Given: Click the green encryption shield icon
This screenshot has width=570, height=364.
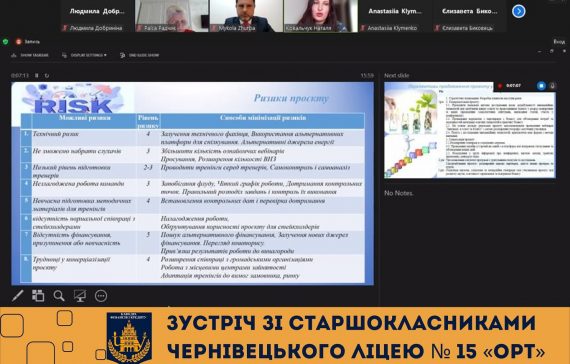Looking at the screenshot, I should click(5, 41).
